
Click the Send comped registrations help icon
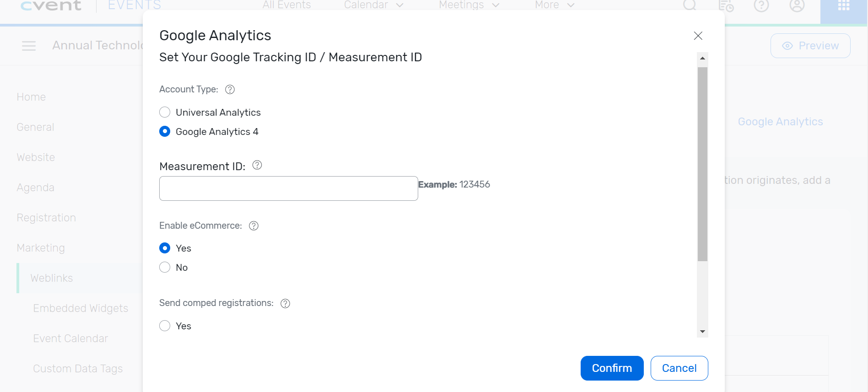tap(285, 304)
